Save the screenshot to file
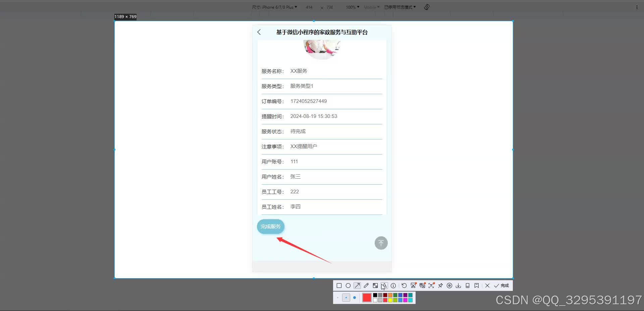The height and width of the screenshot is (311, 644). tap(459, 286)
